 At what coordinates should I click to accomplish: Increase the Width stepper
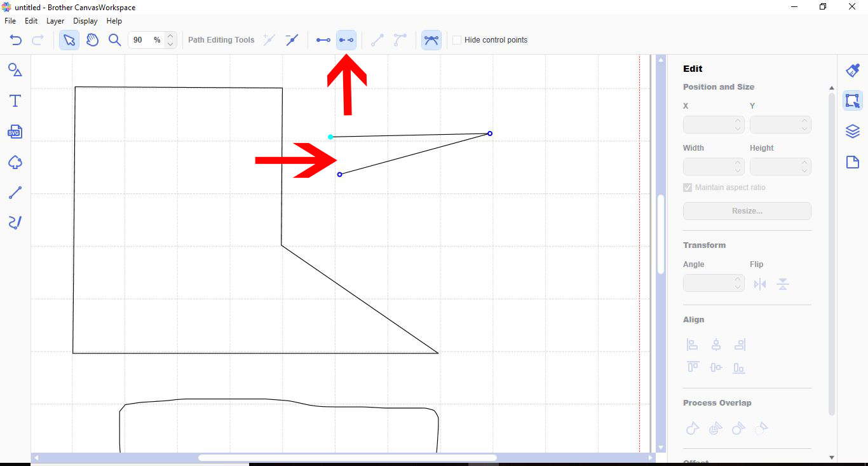[738, 163]
